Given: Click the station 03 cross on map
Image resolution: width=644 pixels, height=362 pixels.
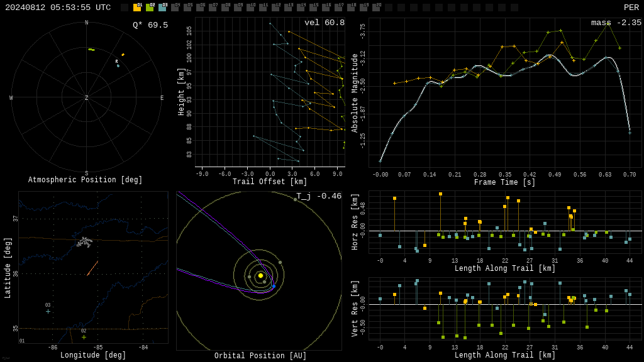Looking at the screenshot, I should [48, 312].
